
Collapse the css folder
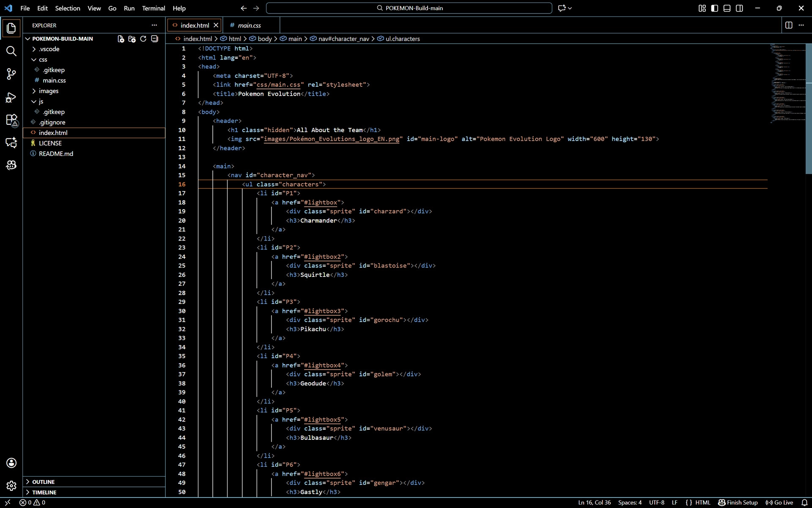click(x=43, y=59)
